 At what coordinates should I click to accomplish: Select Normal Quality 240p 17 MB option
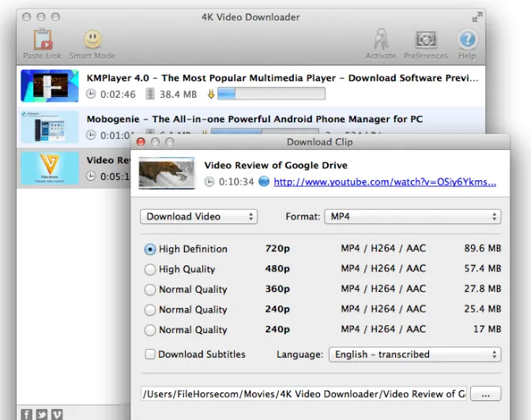pos(150,330)
